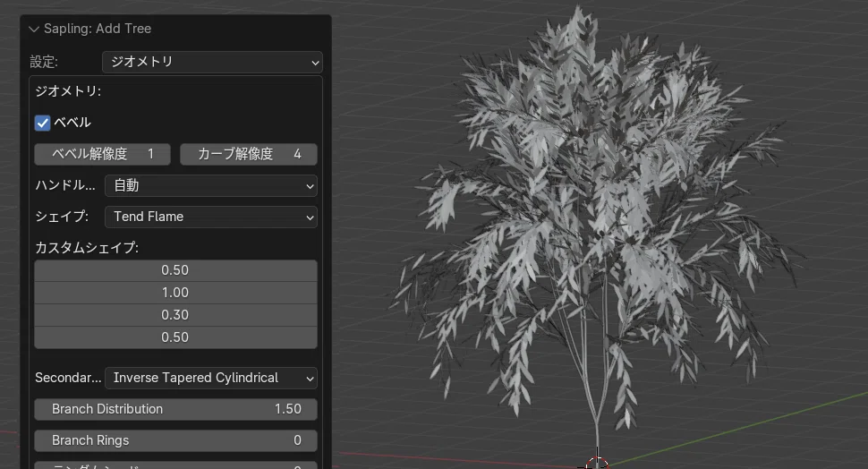Click the Sapling: Add Tree title text
Image resolution: width=868 pixels, height=469 pixels.
(x=98, y=29)
